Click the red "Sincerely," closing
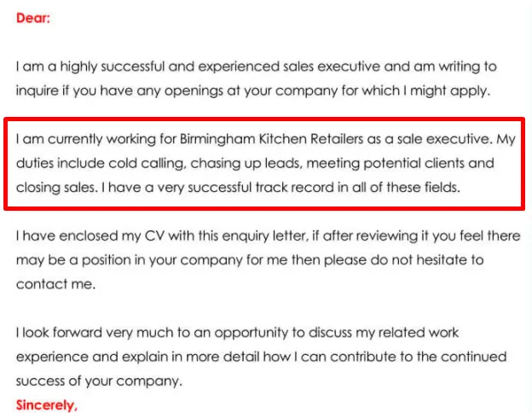 tap(46, 404)
